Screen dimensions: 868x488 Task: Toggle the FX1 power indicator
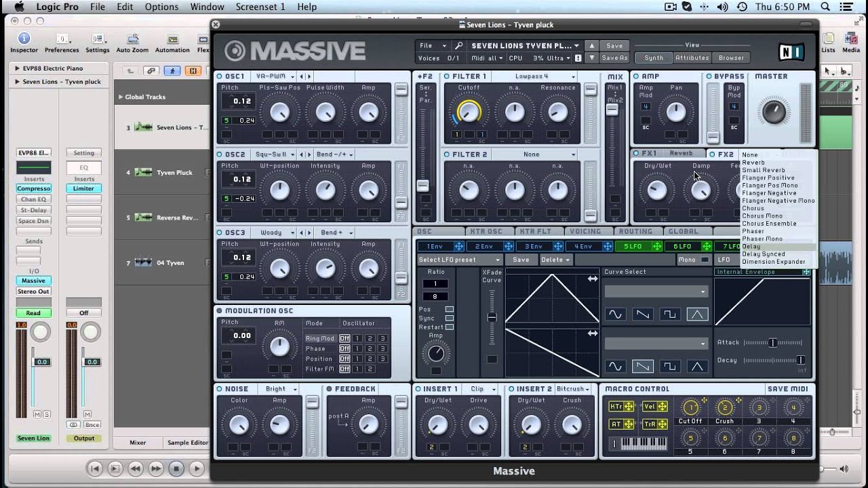(x=636, y=153)
